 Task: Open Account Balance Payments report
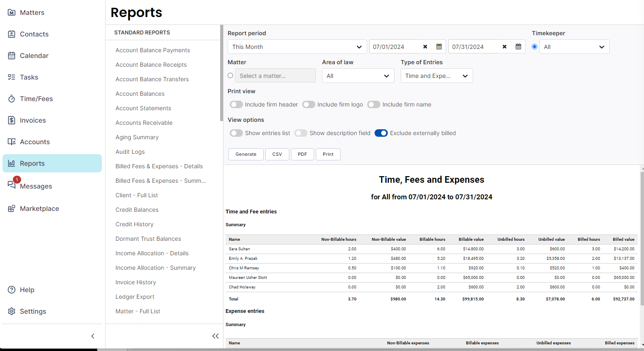(x=153, y=50)
